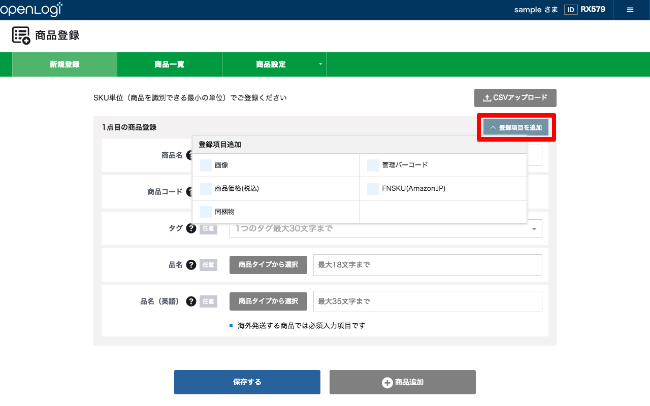This screenshot has height=406, width=650.
Task: Click the CSVアップロード button
Action: tap(515, 98)
